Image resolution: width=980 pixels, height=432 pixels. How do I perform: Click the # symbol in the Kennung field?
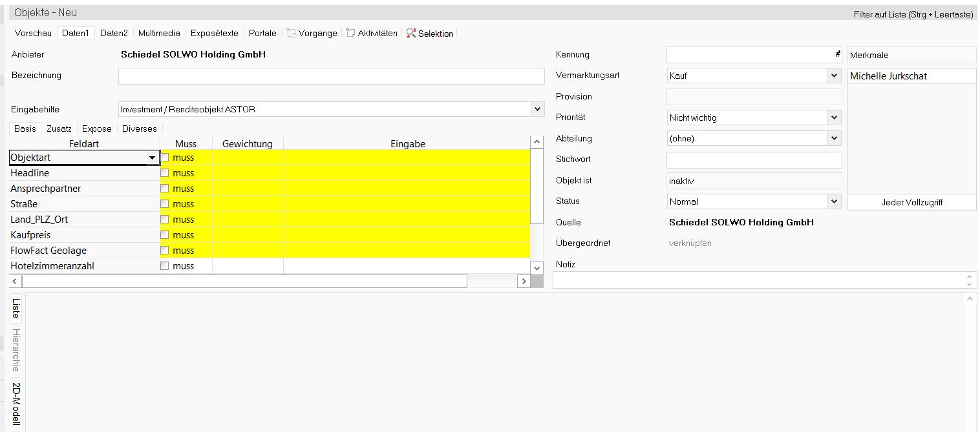click(x=838, y=55)
